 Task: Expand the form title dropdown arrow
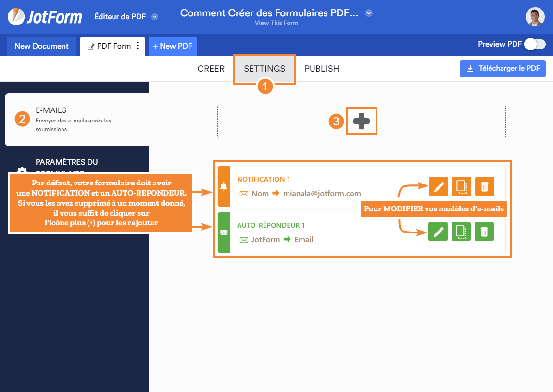tap(368, 13)
